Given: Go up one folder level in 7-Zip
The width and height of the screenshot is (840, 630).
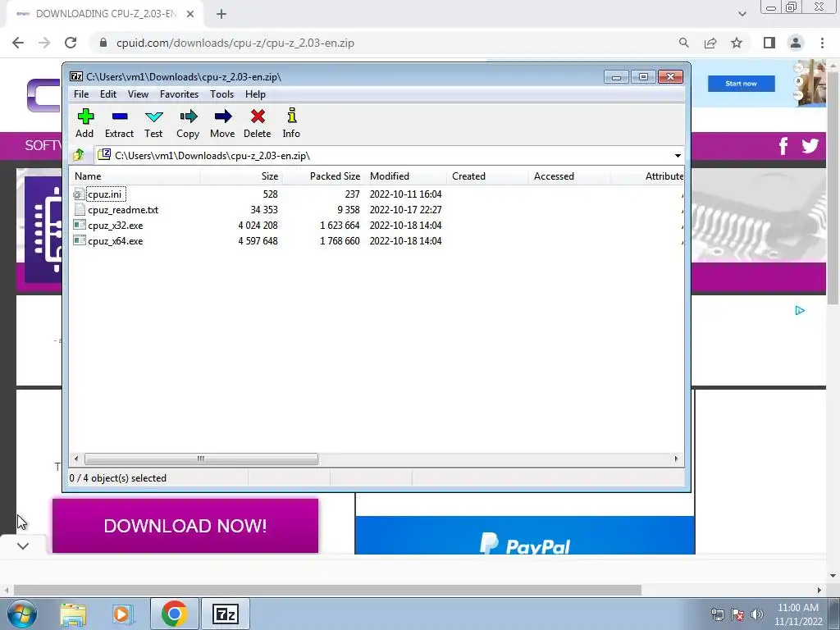Looking at the screenshot, I should point(79,155).
